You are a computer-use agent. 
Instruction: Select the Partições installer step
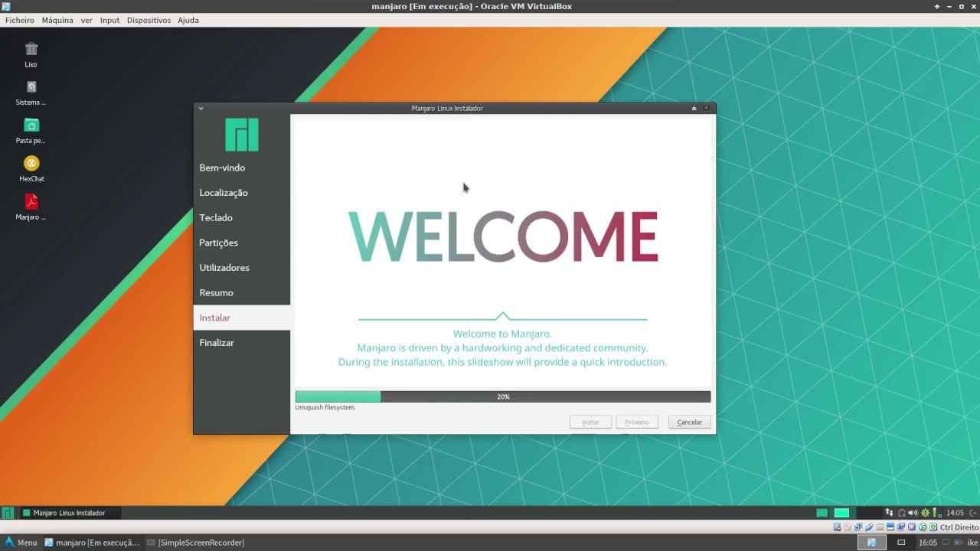point(242,243)
